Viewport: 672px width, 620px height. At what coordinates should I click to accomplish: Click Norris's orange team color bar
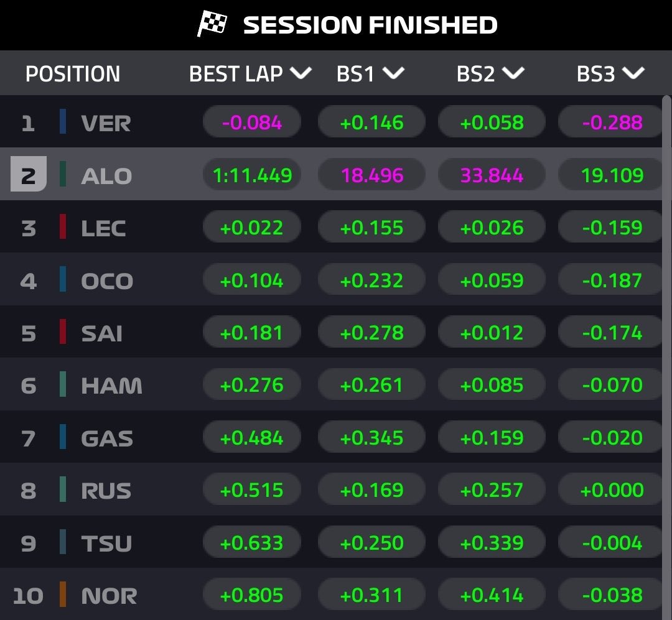click(62, 596)
